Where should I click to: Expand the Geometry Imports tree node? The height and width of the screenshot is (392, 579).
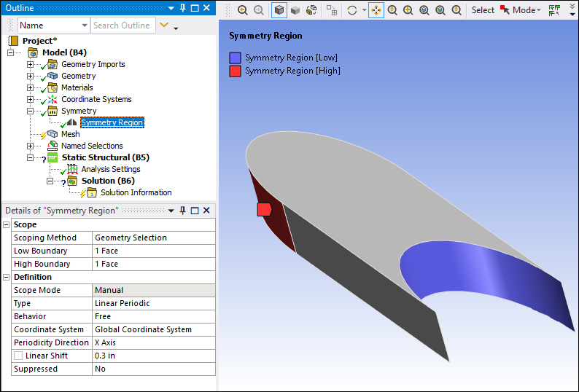pos(31,64)
